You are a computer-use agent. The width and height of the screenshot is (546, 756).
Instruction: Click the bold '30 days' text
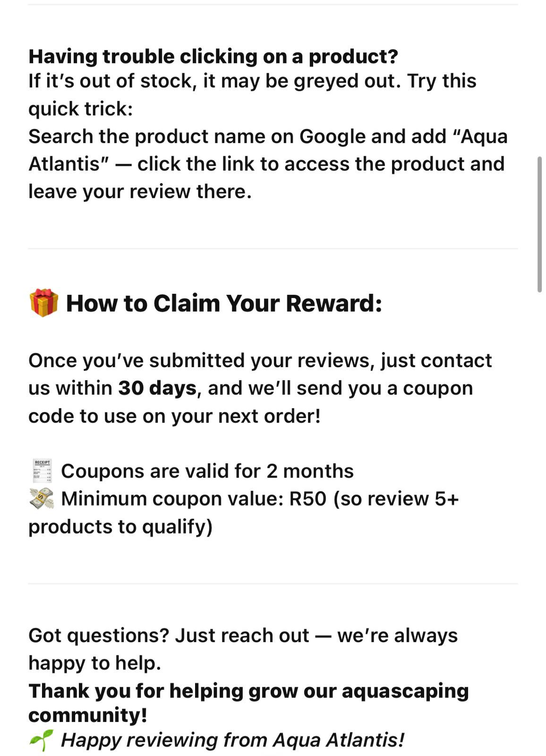157,388
